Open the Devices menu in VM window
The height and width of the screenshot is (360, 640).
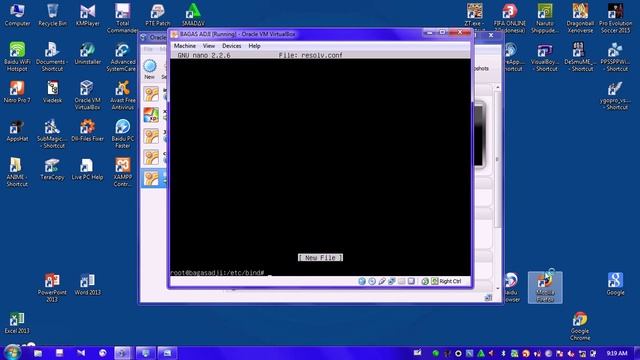[x=231, y=46]
